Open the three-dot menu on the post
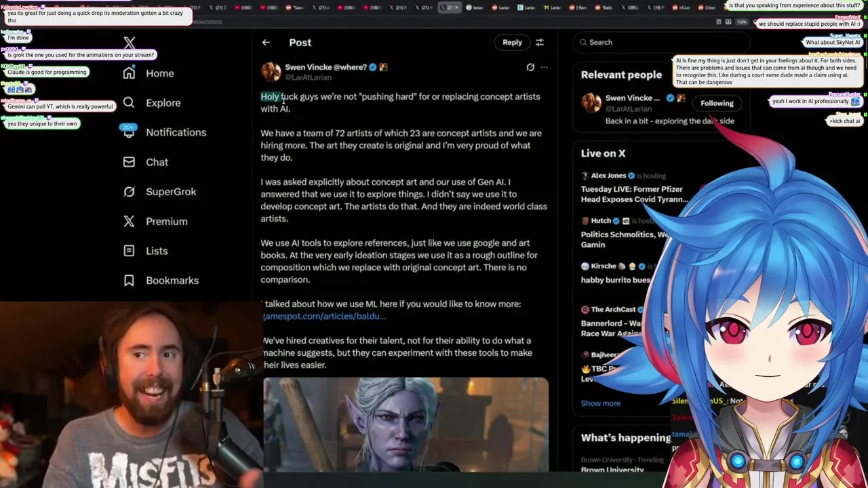Image resolution: width=868 pixels, height=488 pixels. [x=544, y=67]
